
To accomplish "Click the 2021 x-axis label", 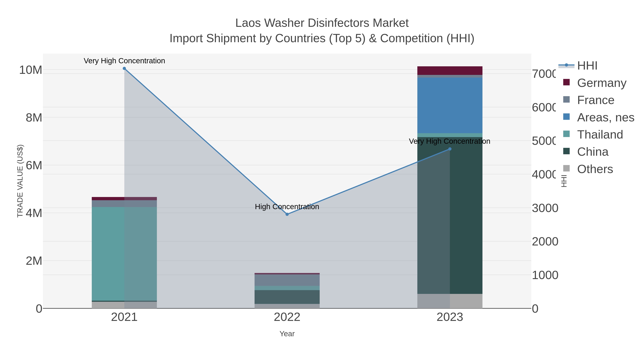I will coord(124,317).
